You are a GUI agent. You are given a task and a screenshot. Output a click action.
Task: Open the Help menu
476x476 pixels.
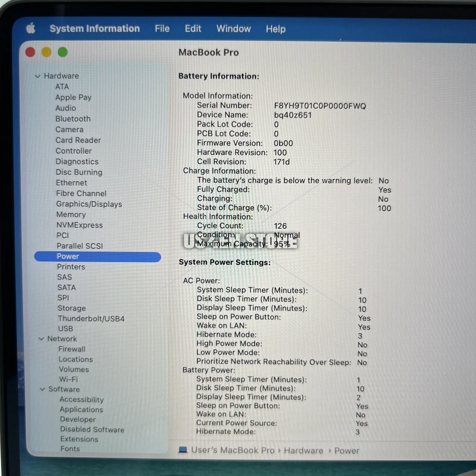point(275,29)
